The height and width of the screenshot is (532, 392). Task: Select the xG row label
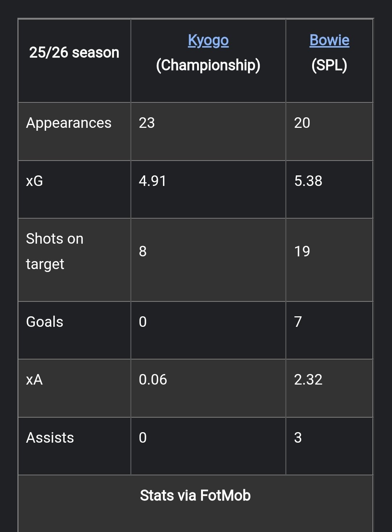(34, 181)
